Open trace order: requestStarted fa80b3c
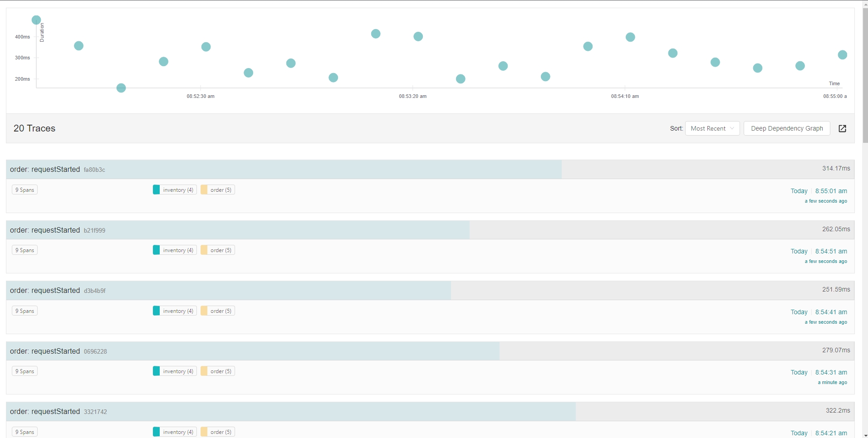 [58, 170]
